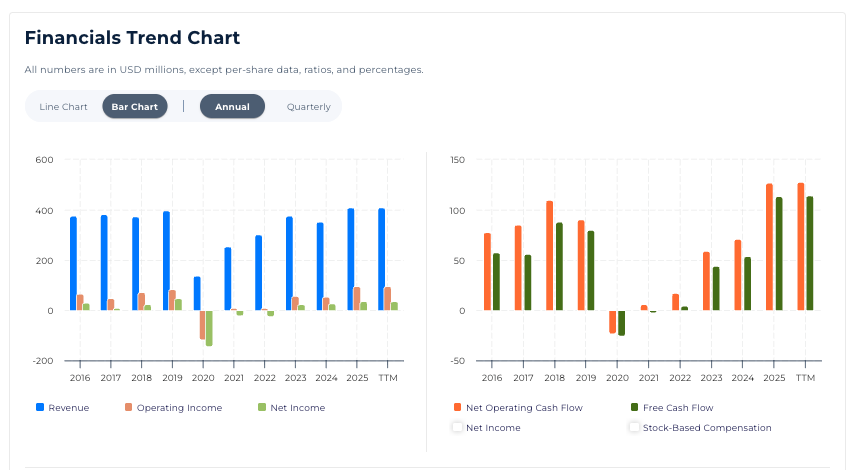Switch to Line Chart view
Screen dimensions: 863x470
coord(63,107)
